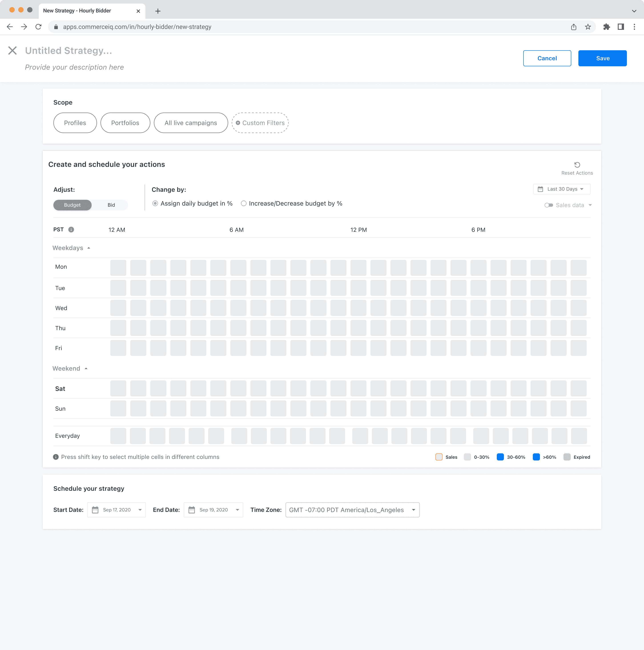
Task: Click the Start Date calendar icon
Action: pyautogui.click(x=95, y=510)
